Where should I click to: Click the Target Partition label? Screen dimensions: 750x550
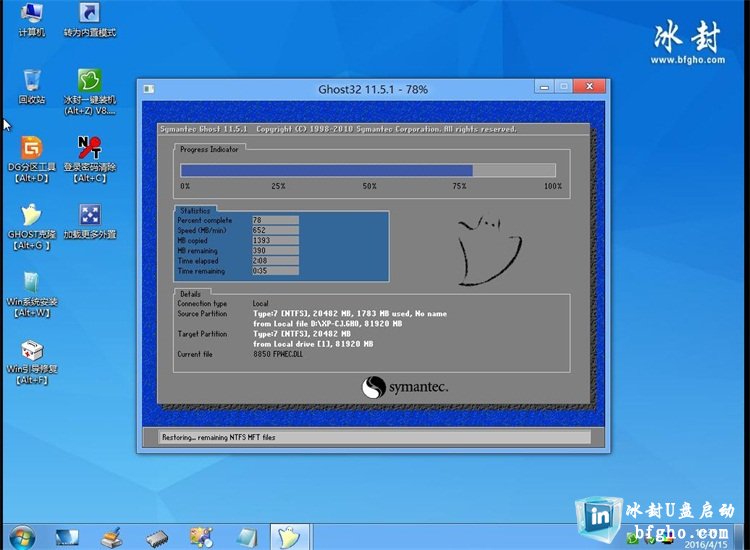202,334
